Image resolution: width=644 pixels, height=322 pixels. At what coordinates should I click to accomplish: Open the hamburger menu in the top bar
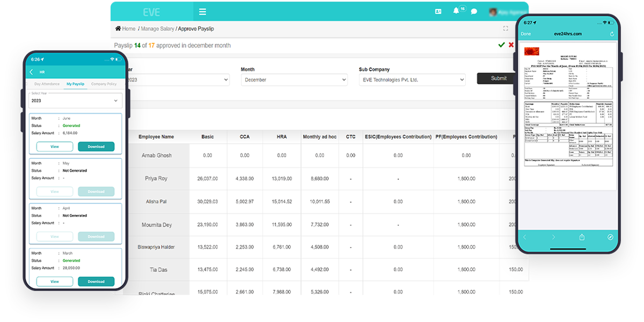(x=202, y=12)
